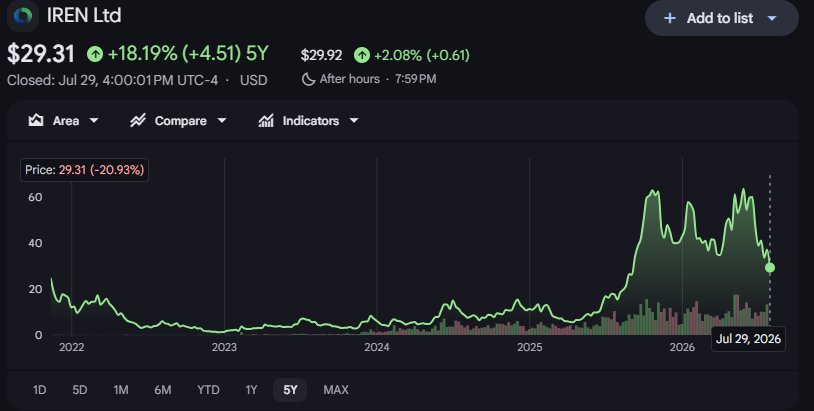Click the 2026 label on the x-axis
The height and width of the screenshot is (411, 814).
click(682, 348)
